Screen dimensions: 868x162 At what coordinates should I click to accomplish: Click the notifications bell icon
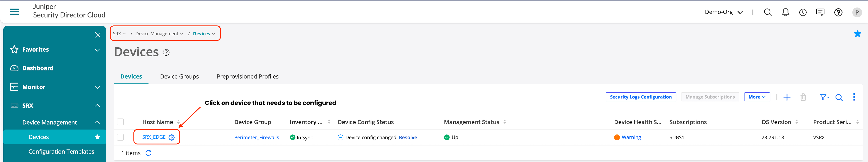[x=785, y=12]
